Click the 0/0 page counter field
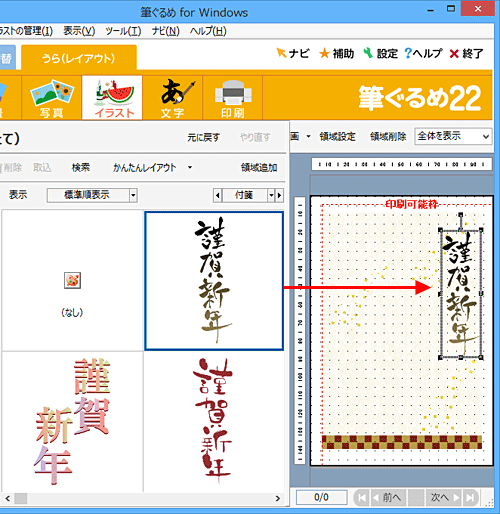Screen dimensions: 500x514 click(321, 498)
